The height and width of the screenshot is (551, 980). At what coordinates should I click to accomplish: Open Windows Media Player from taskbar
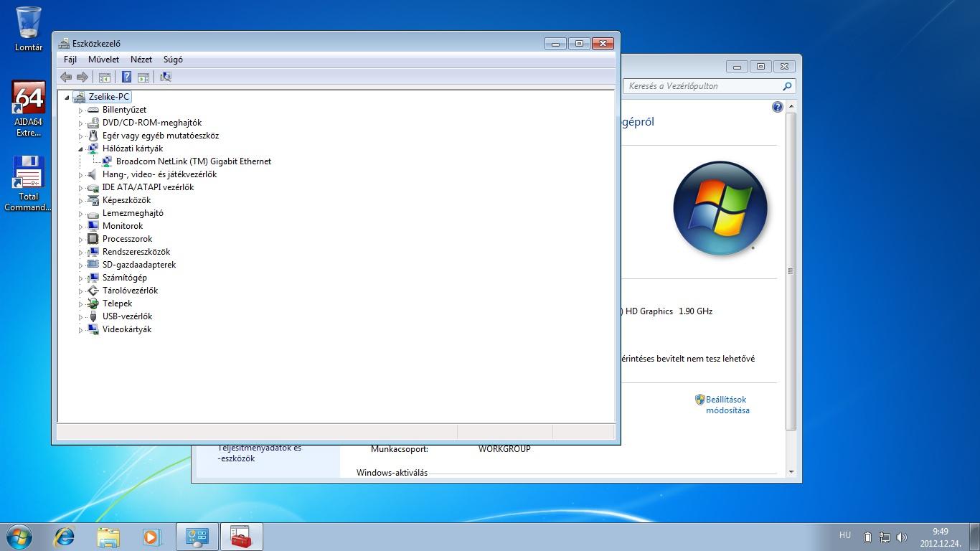click(x=151, y=537)
